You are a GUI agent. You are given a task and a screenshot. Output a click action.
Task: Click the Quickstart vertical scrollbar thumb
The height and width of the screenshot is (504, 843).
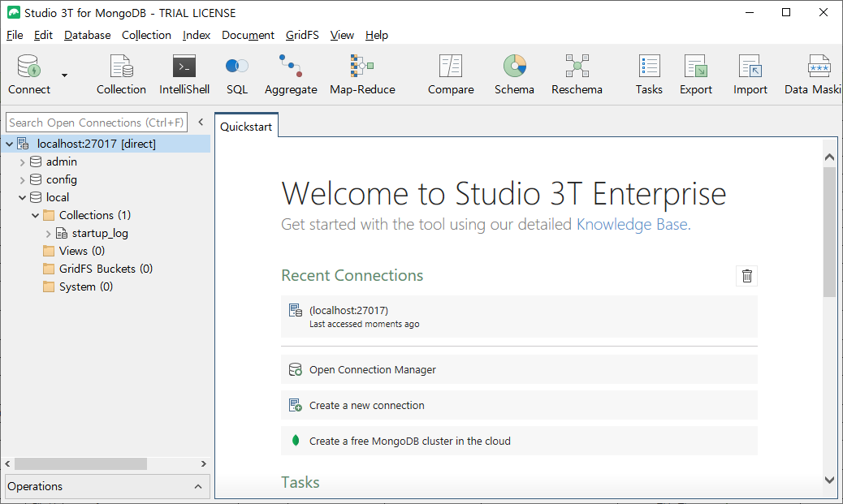[829, 231]
